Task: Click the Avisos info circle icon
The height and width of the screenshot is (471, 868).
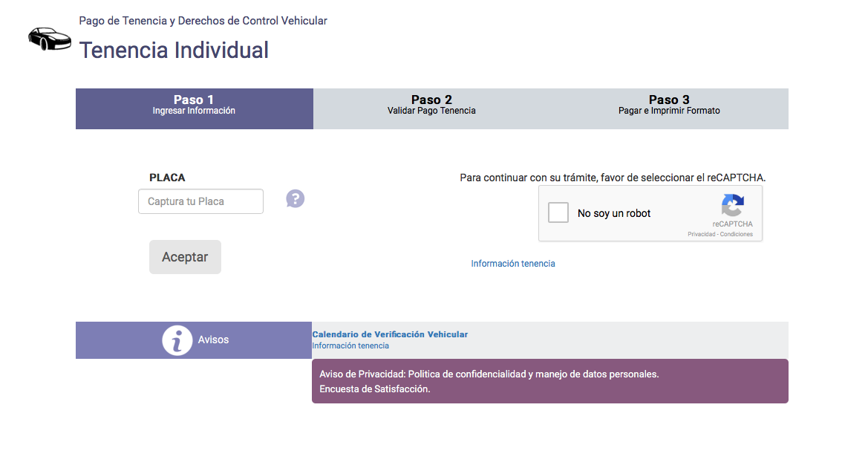Action: [177, 340]
